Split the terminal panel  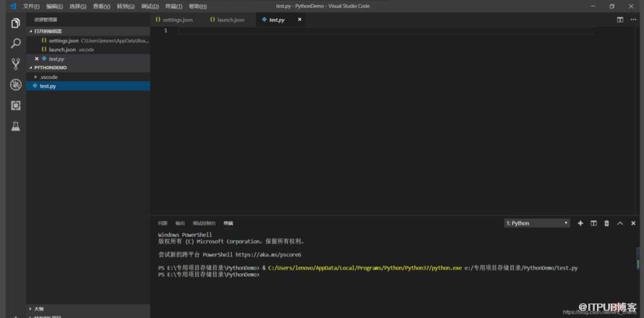pyautogui.click(x=593, y=223)
